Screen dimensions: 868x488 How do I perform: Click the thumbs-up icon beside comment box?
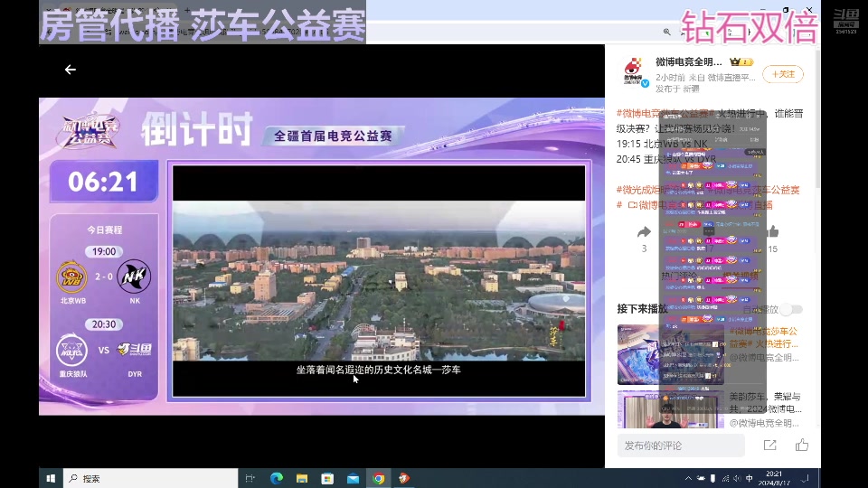(x=802, y=445)
